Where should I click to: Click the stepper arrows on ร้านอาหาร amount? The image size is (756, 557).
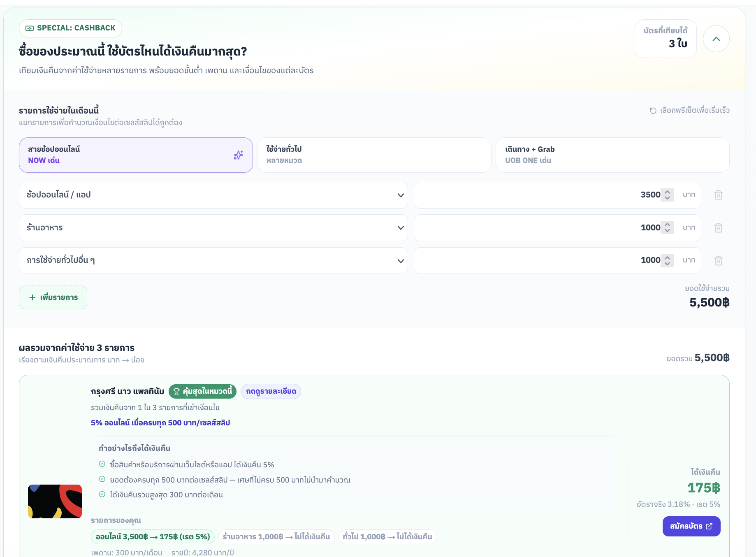(668, 228)
